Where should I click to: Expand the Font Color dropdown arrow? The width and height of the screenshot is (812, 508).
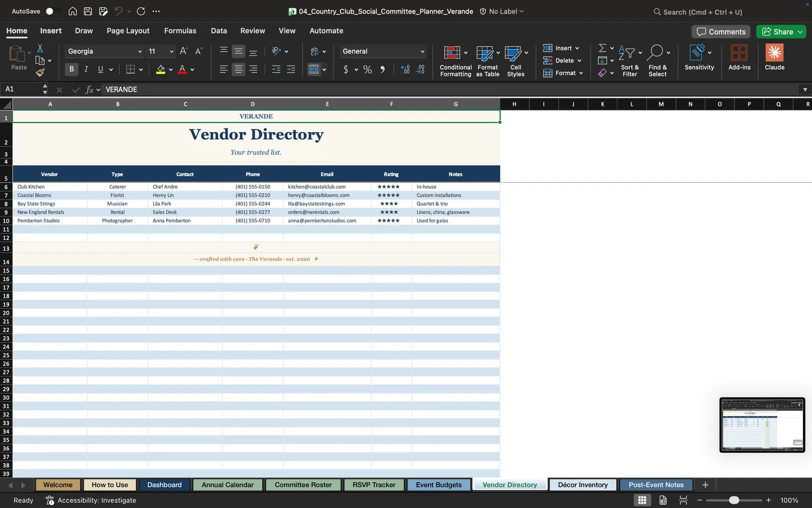point(192,70)
